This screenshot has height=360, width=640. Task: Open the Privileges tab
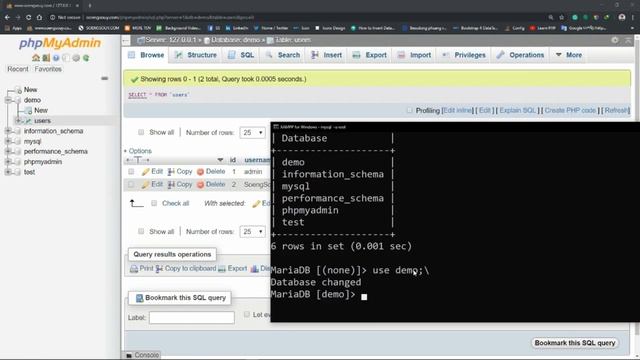464,55
